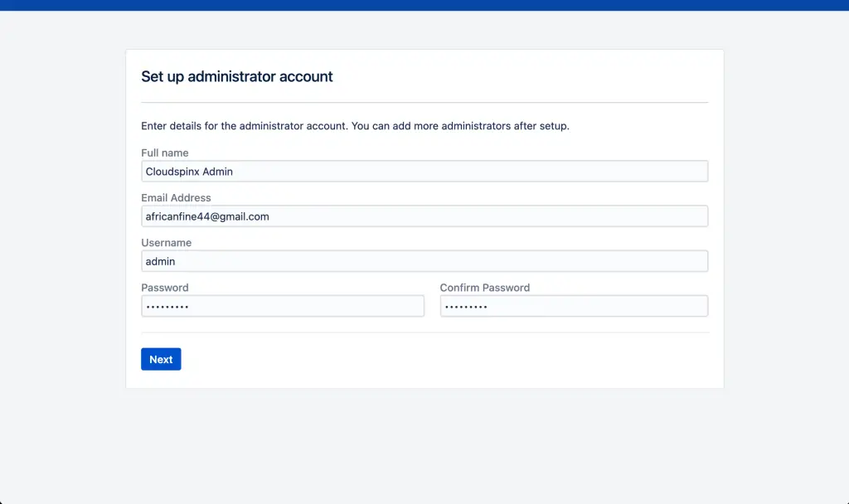The height and width of the screenshot is (504, 849).
Task: Focus the Password input box
Action: coord(282,305)
